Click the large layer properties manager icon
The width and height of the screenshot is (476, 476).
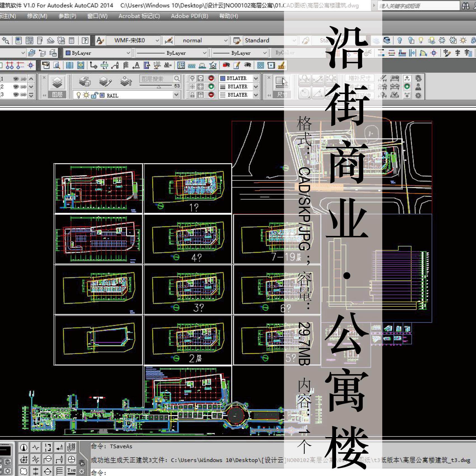(57, 82)
